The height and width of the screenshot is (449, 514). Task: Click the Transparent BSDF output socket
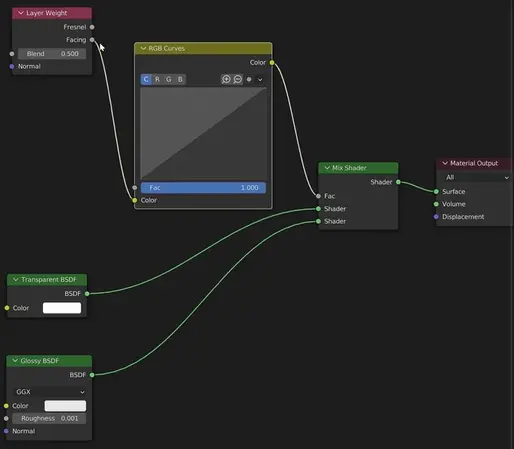(87, 294)
